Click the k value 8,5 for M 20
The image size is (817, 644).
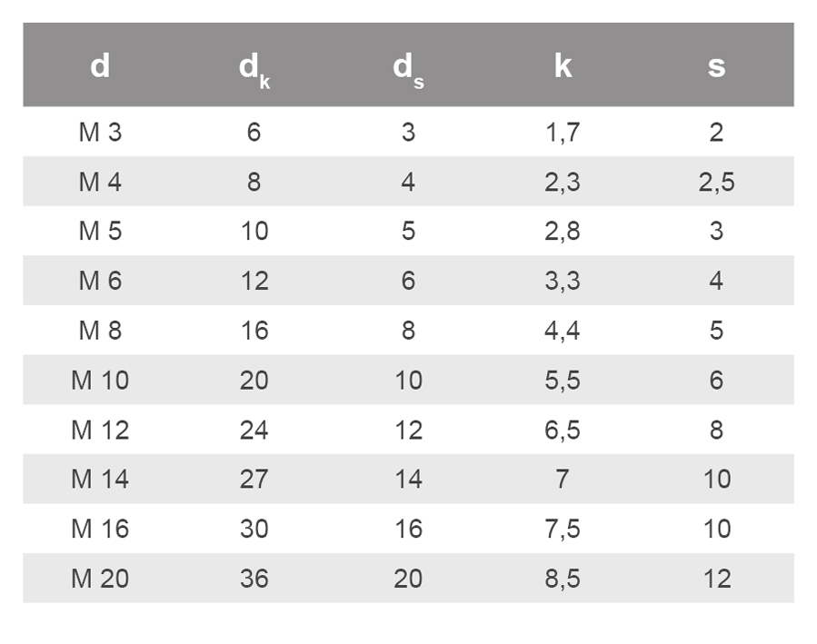(563, 578)
